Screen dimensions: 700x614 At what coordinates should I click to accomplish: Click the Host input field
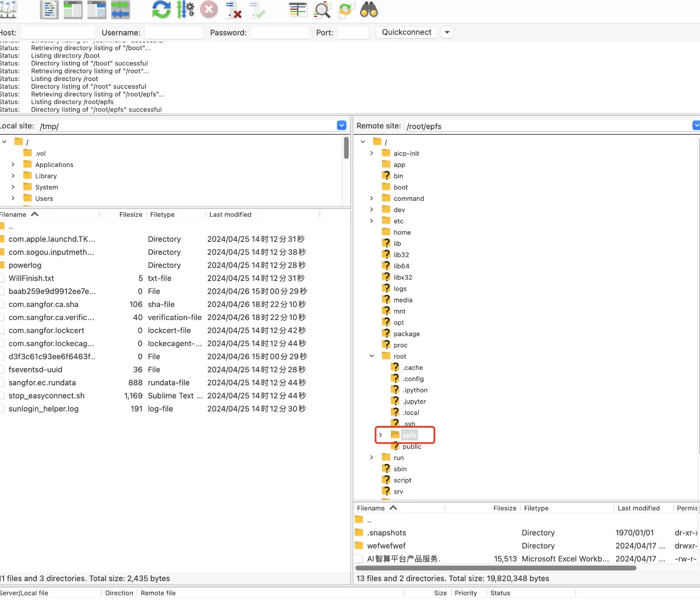click(x=57, y=32)
